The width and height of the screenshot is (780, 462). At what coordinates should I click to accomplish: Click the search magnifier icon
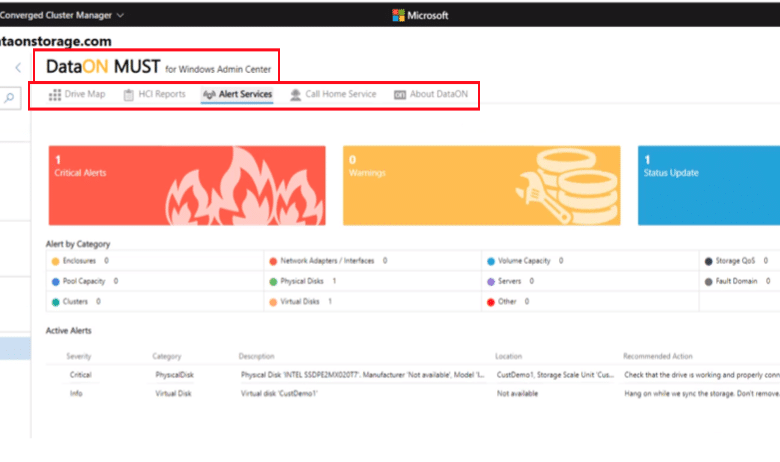click(9, 98)
